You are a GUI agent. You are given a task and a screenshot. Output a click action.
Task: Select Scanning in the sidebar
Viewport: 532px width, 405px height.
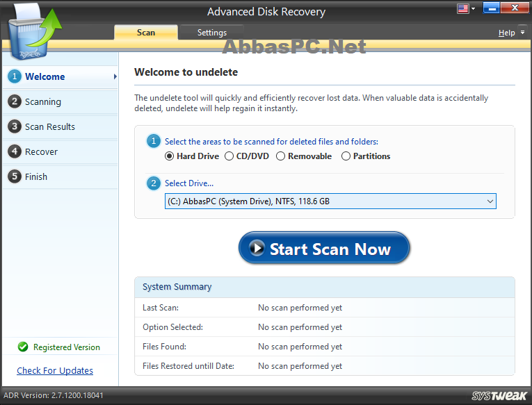click(x=61, y=101)
